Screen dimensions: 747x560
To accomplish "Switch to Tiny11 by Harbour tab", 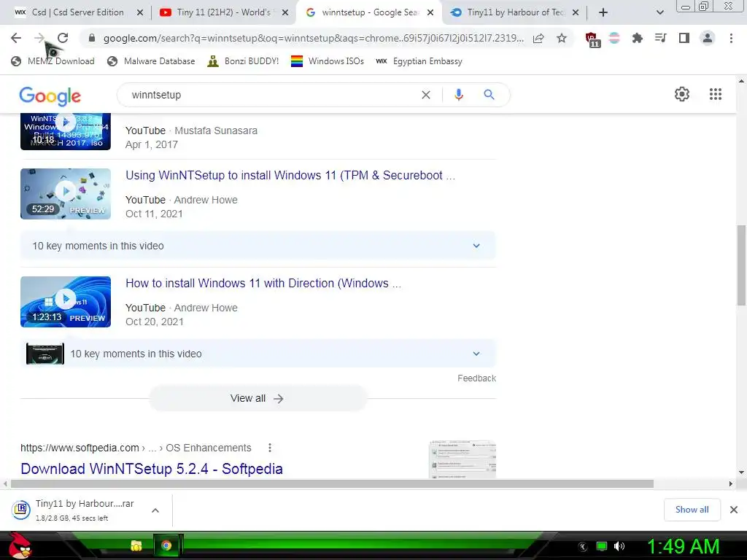I will pyautogui.click(x=514, y=12).
